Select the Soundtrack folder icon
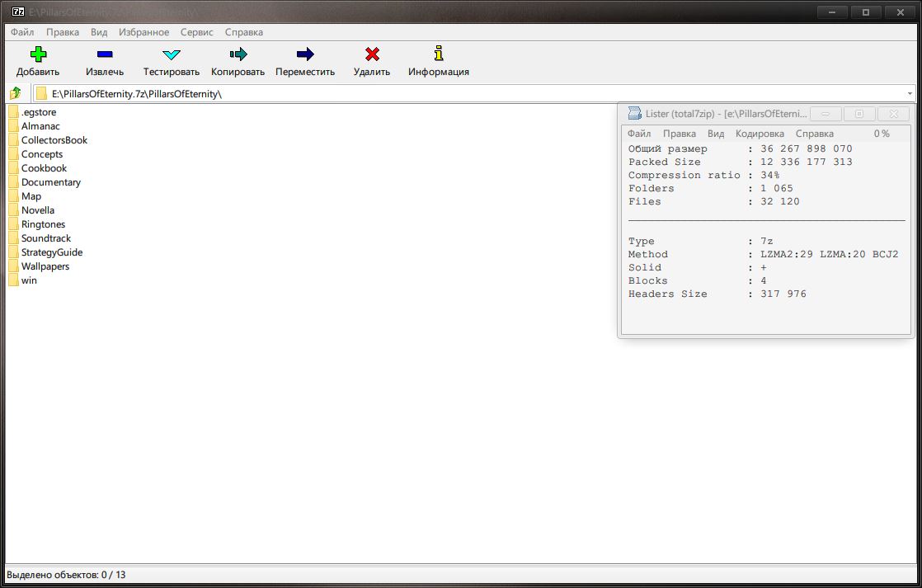Screen dimensions: 922x588 tap(13, 238)
